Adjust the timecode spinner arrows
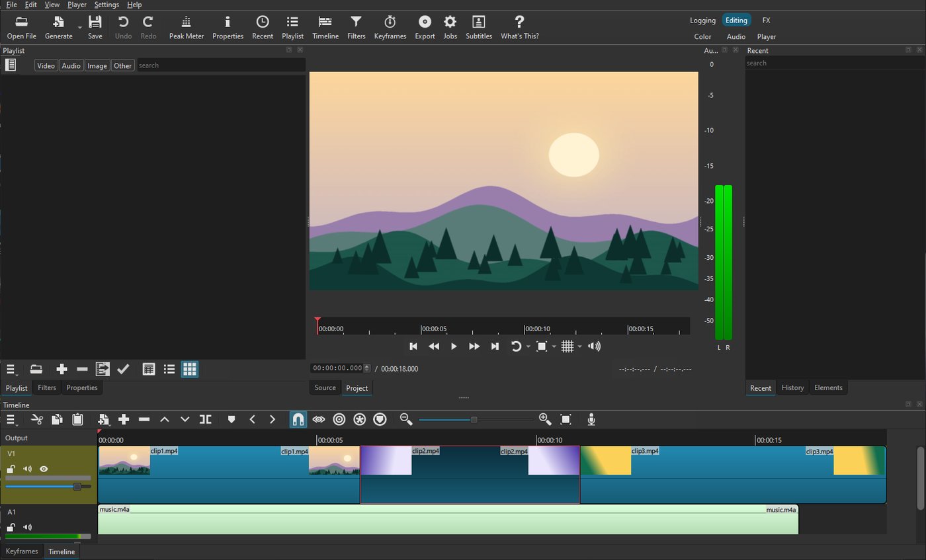Viewport: 926px width, 560px height. pyautogui.click(x=367, y=368)
